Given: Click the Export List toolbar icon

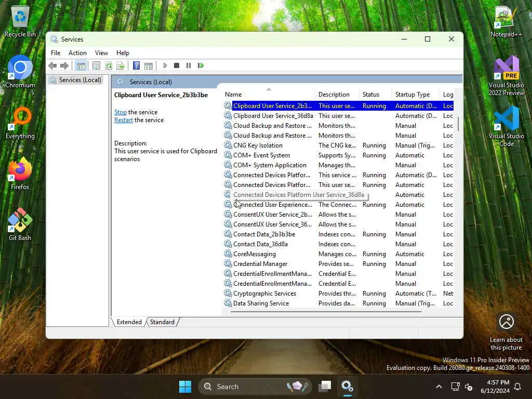Looking at the screenshot, I should (x=121, y=65).
